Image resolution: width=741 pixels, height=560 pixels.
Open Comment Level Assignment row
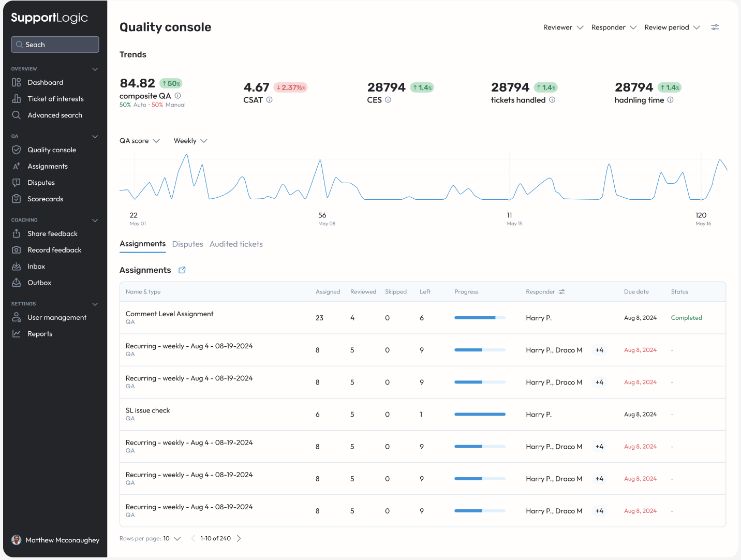coord(422,318)
